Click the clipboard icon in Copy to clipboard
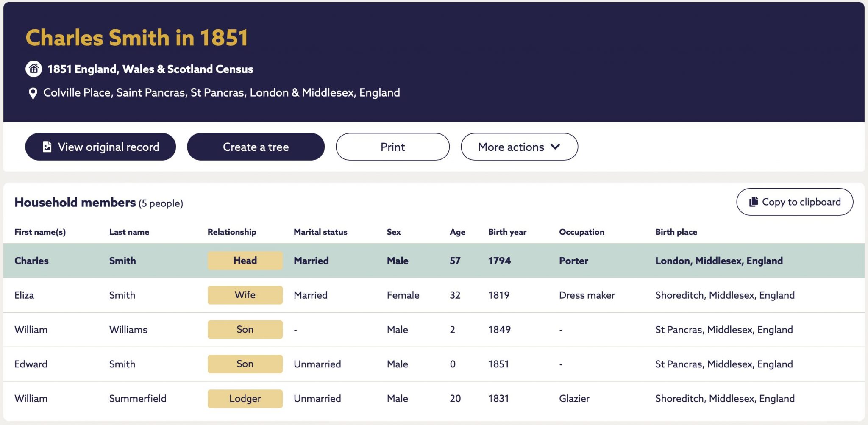Image resolution: width=868 pixels, height=425 pixels. click(x=753, y=202)
